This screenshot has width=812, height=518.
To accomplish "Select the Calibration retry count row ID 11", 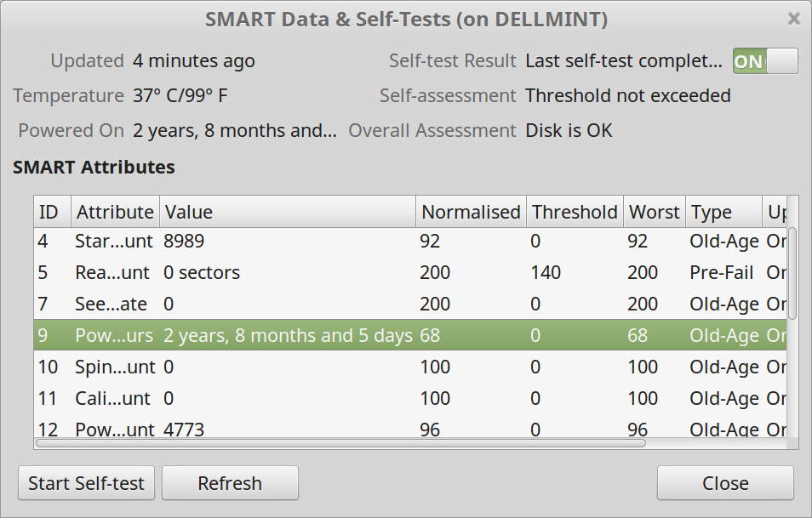I will pos(255,399).
